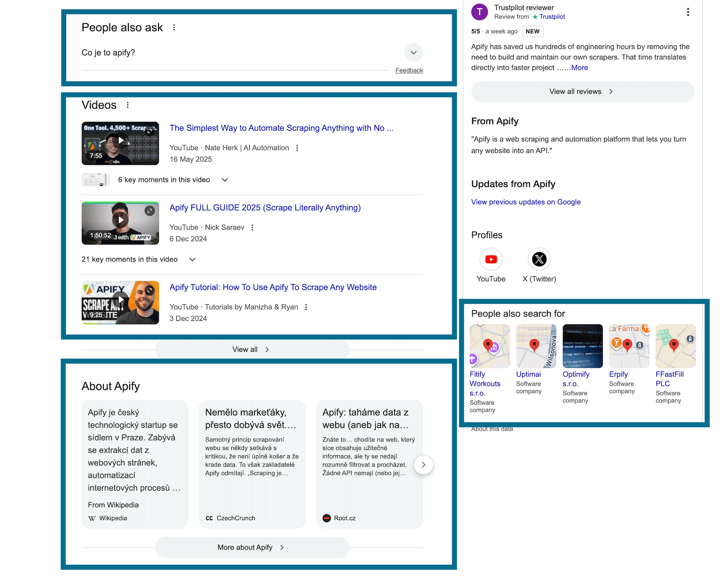This screenshot has height=584, width=728.
Task: Click the key moments preview strip image
Action: click(x=96, y=180)
